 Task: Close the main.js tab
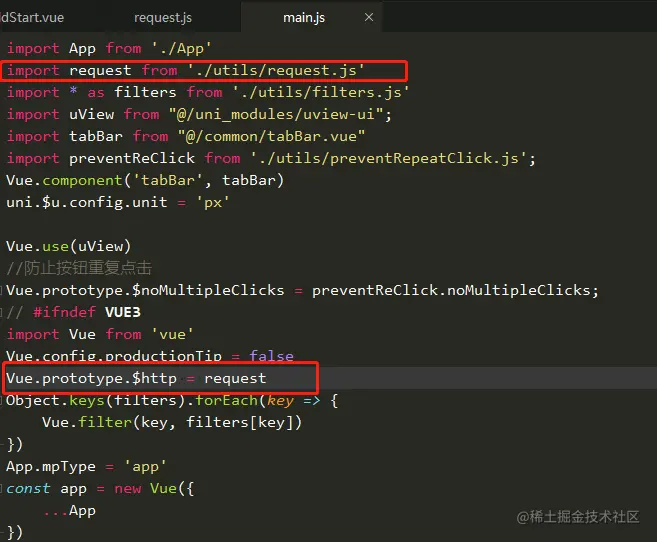(369, 17)
